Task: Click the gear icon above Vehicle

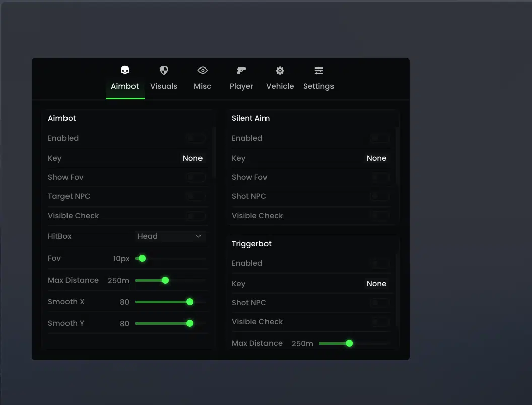Action: click(280, 71)
